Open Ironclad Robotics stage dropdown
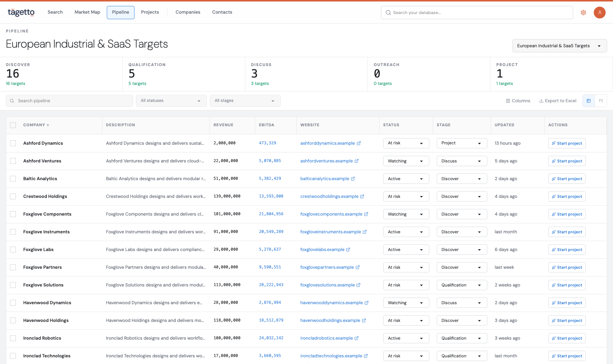This screenshot has width=613, height=364. 462,338
